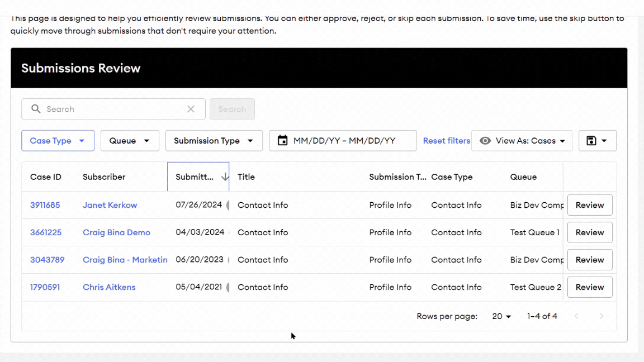The height and width of the screenshot is (362, 644).
Task: Change rows per page from 20
Action: point(501,316)
